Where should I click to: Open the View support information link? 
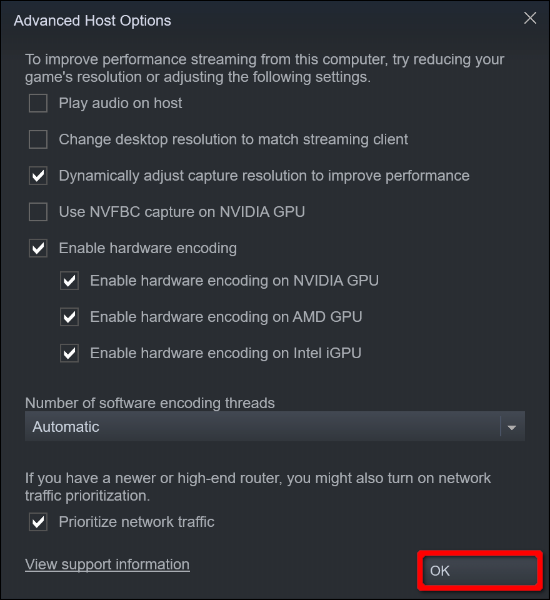pos(107,564)
